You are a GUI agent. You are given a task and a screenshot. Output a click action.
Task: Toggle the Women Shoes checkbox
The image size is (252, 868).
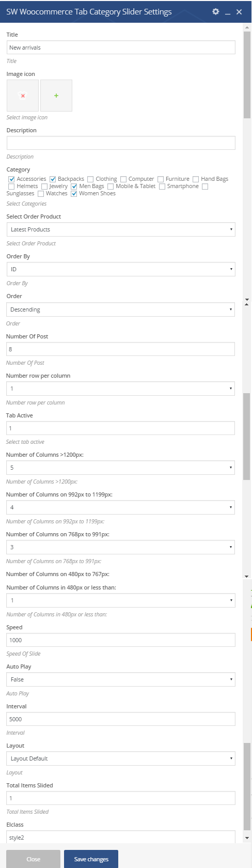click(74, 193)
